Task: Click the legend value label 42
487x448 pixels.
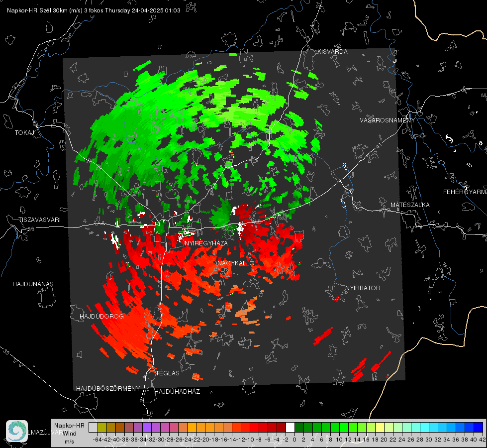Action: [x=482, y=440]
